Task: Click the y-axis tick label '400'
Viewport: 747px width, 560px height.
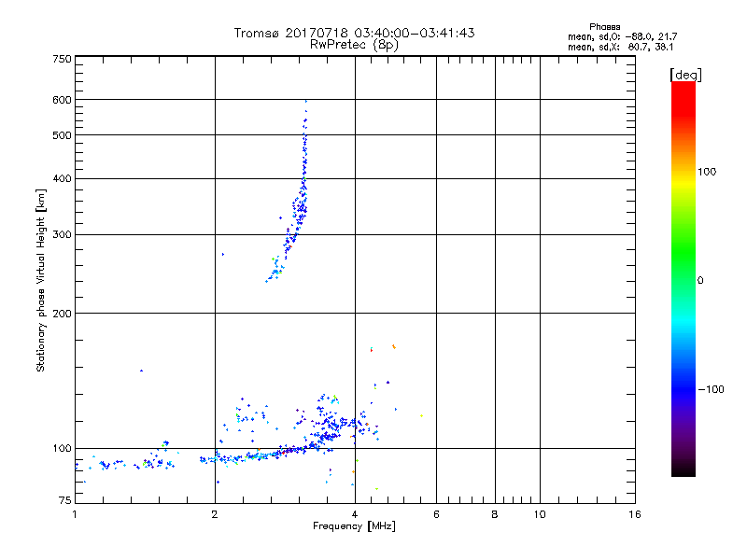Action: pyautogui.click(x=62, y=178)
